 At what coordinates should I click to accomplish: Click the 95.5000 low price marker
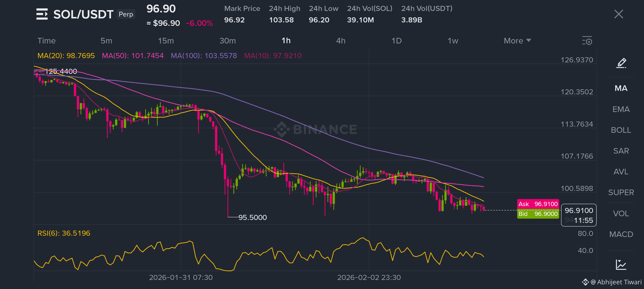pyautogui.click(x=253, y=218)
